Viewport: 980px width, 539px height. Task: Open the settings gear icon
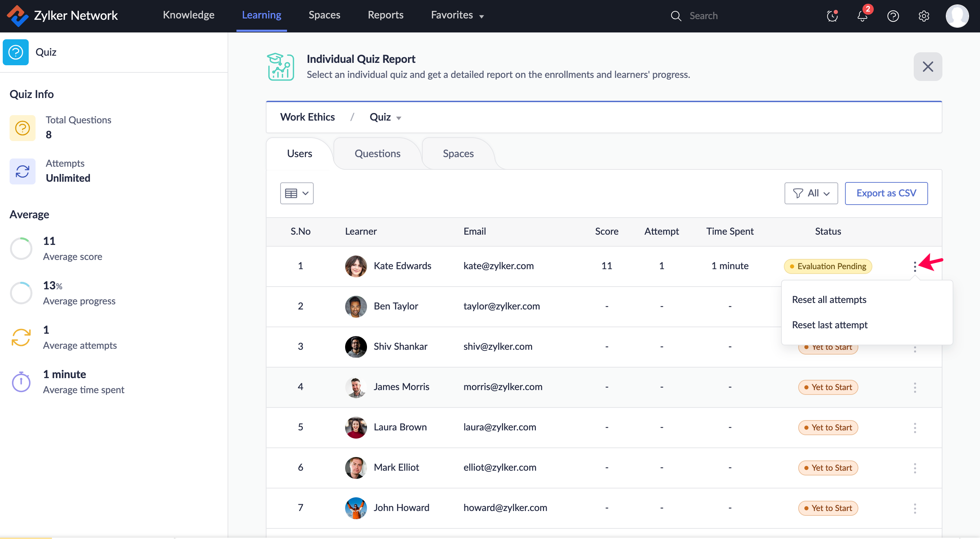click(x=924, y=16)
